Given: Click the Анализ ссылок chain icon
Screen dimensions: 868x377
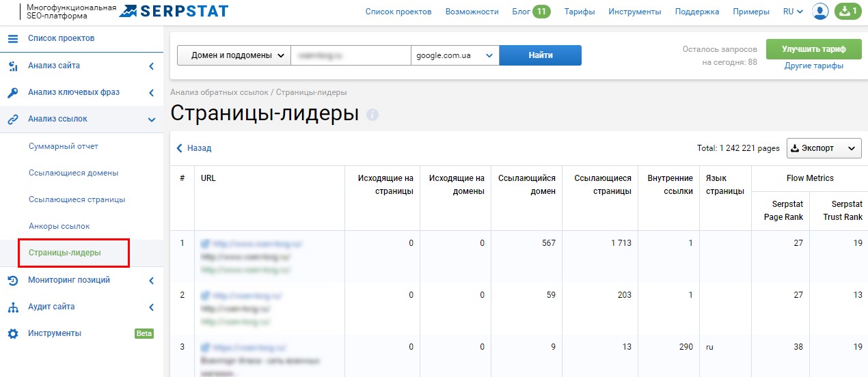Looking at the screenshot, I should pos(13,120).
